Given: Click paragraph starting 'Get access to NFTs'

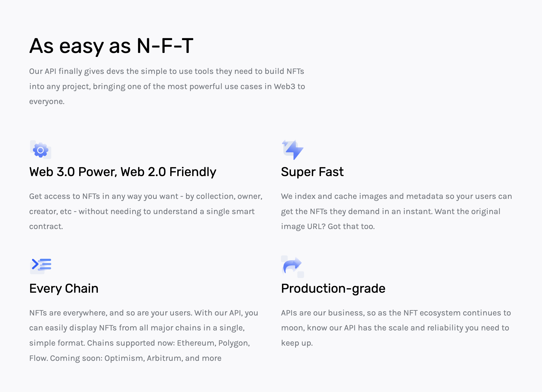Looking at the screenshot, I should [146, 211].
